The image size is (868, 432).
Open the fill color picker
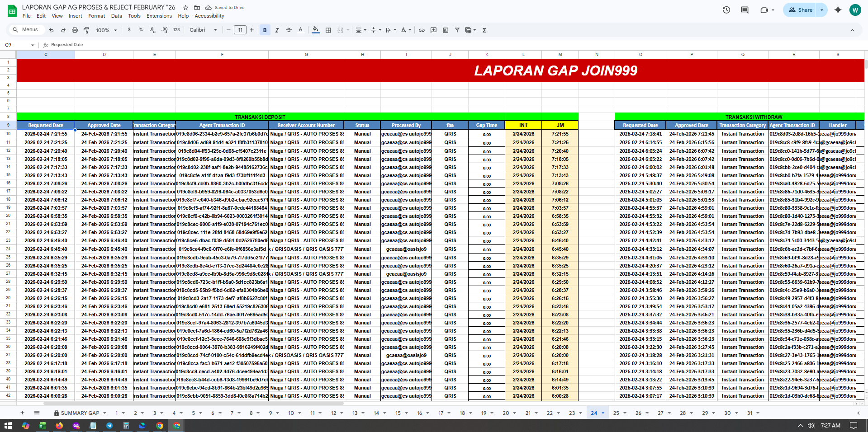[316, 30]
